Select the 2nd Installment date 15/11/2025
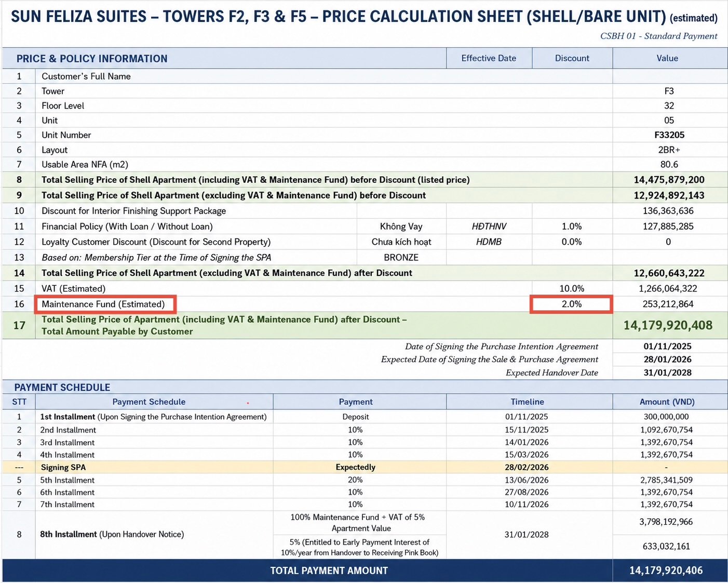This screenshot has width=728, height=583. coord(527,430)
